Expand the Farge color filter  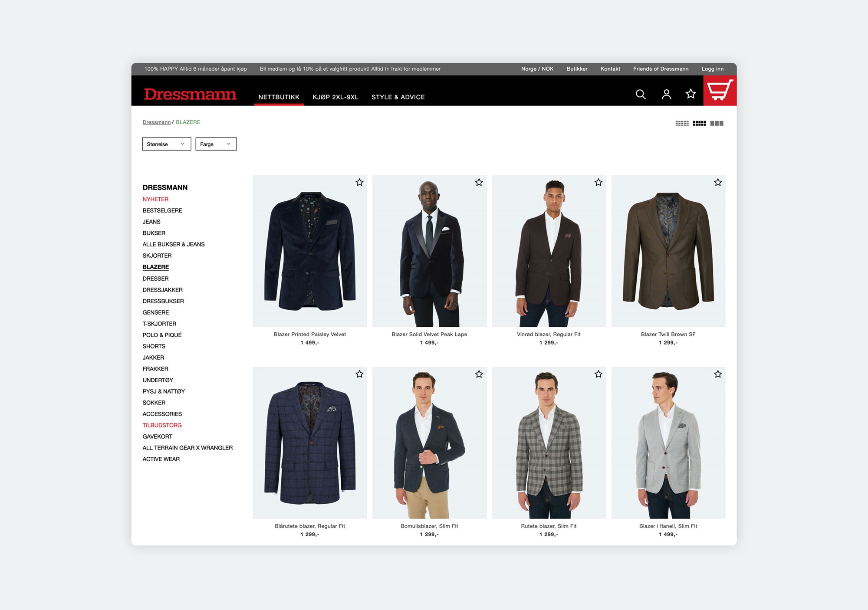point(216,144)
